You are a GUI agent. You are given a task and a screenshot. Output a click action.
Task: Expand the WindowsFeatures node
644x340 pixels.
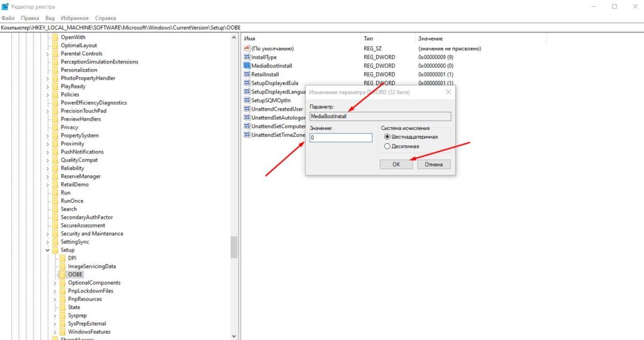pyautogui.click(x=55, y=332)
